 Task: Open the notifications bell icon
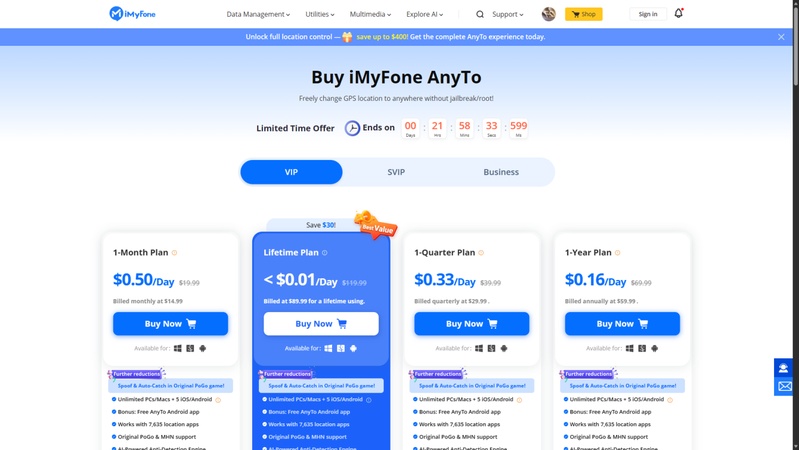(678, 13)
